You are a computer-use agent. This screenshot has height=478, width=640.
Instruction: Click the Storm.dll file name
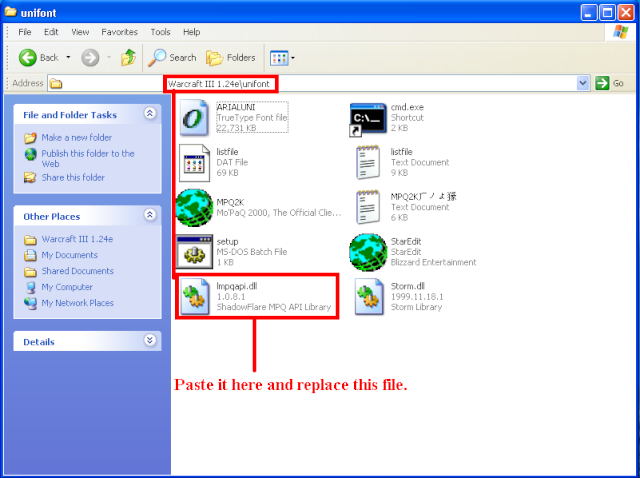[407, 286]
